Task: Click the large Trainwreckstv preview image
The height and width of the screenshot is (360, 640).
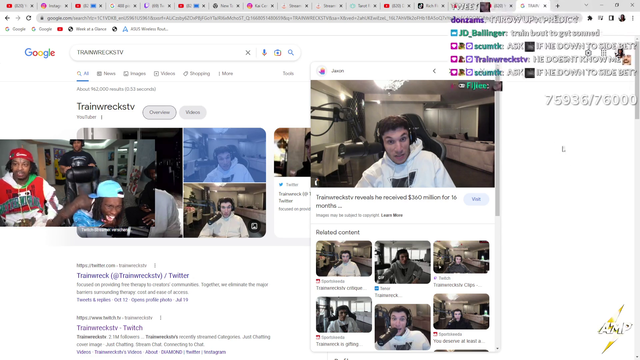Action: (x=402, y=133)
